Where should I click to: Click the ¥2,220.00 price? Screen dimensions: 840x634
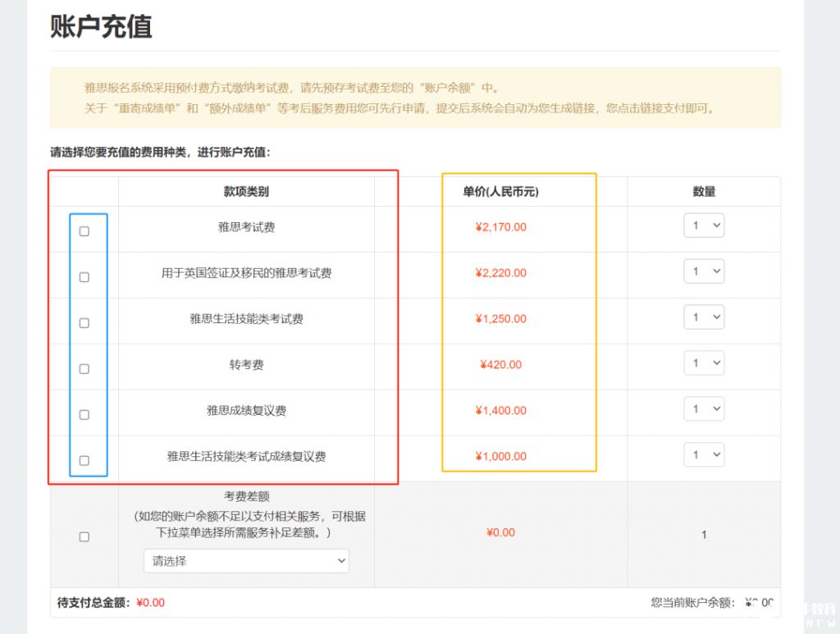[501, 273]
